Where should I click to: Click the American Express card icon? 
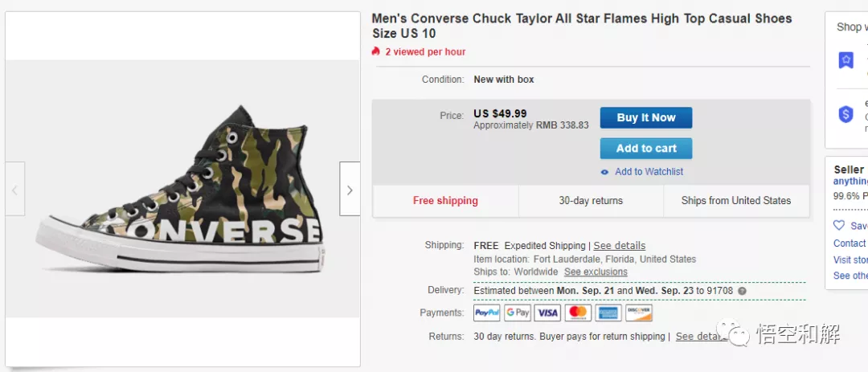608,313
